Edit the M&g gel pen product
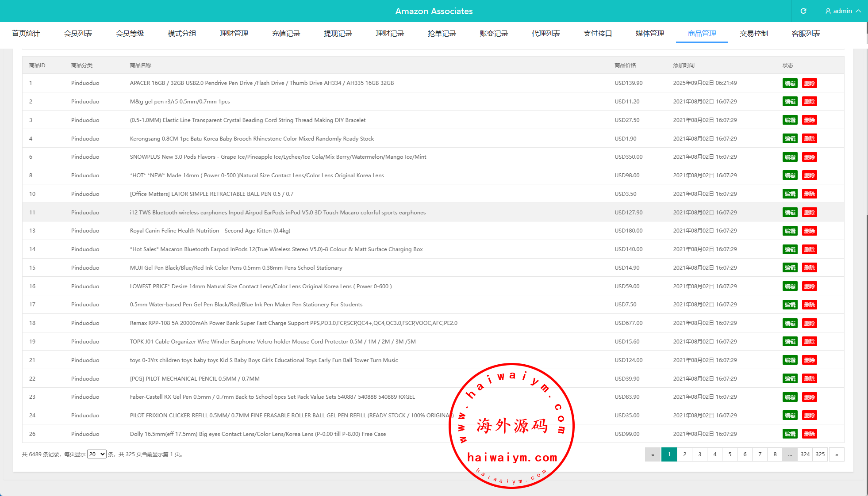Viewport: 868px width, 496px height. (790, 102)
